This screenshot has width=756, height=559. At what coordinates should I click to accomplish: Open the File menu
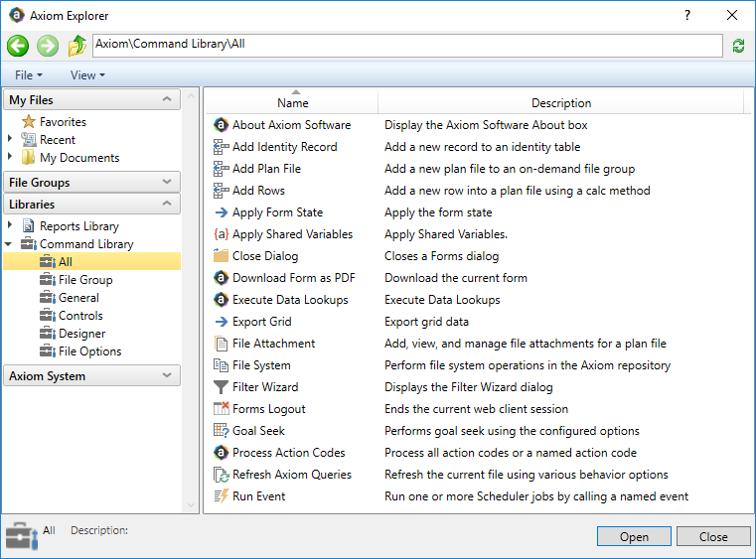click(x=29, y=75)
